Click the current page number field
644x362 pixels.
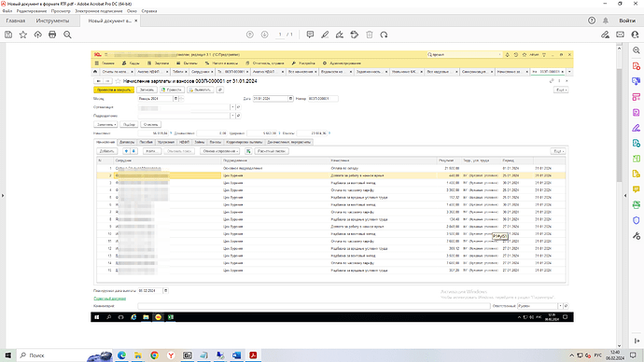tap(280, 35)
